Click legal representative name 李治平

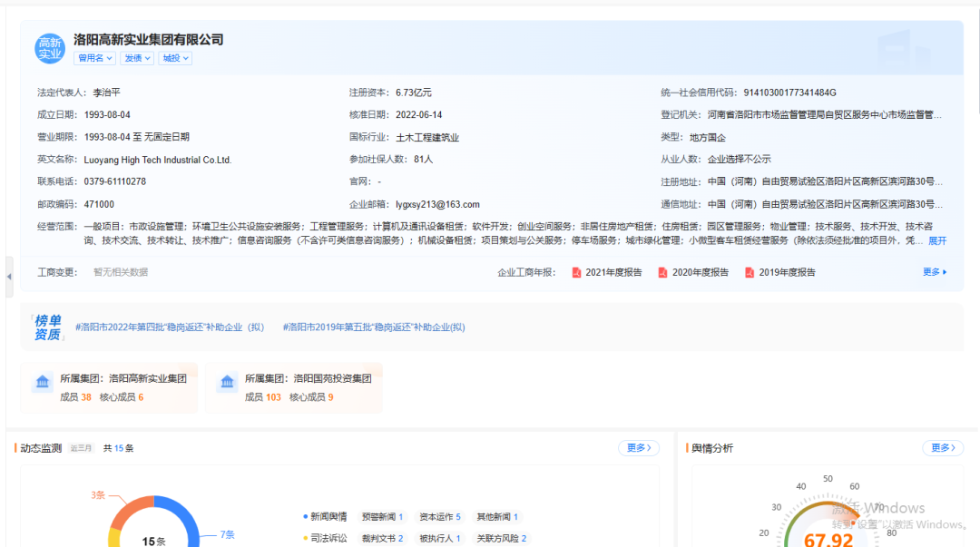click(106, 93)
